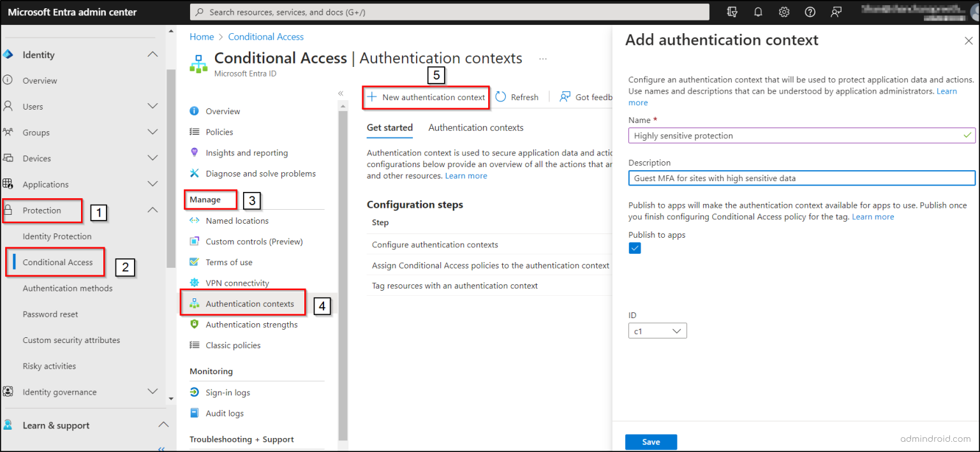Viewport: 980px width, 452px height.
Task: Select the Get started tab
Action: pos(389,128)
